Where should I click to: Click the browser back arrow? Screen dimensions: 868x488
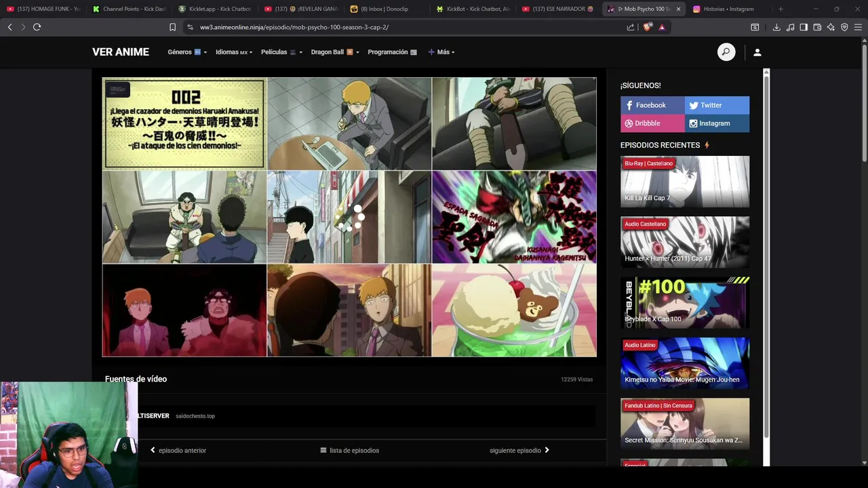tap(9, 27)
